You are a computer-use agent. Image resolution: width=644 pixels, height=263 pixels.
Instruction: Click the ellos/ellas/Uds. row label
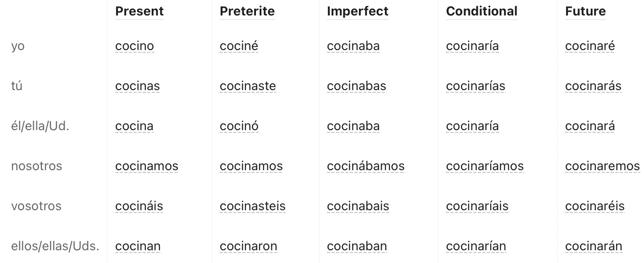(x=55, y=246)
